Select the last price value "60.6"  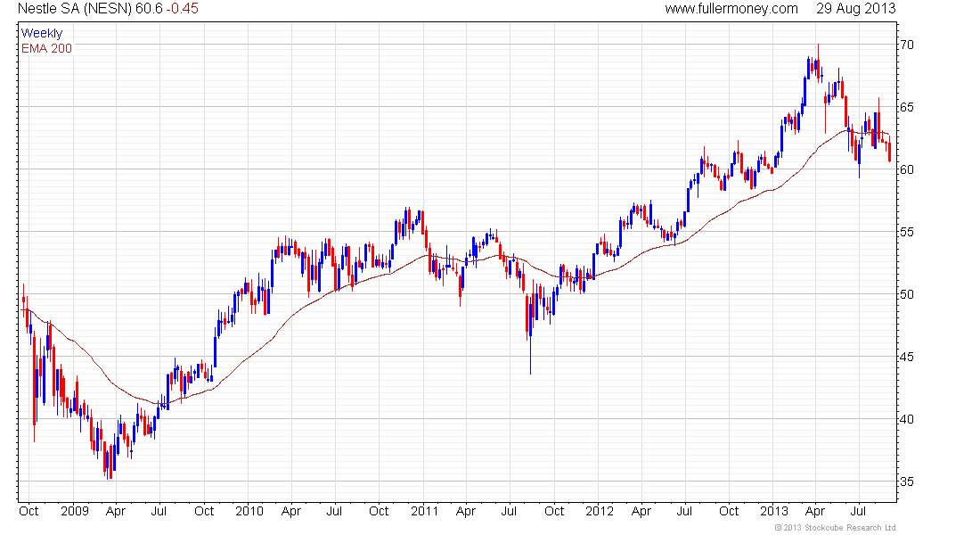[149, 9]
